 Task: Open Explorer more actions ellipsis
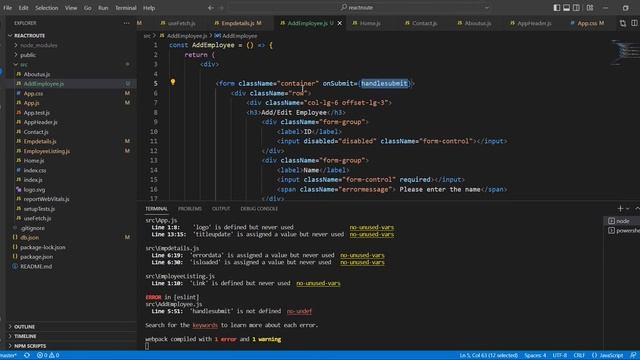pos(127,23)
